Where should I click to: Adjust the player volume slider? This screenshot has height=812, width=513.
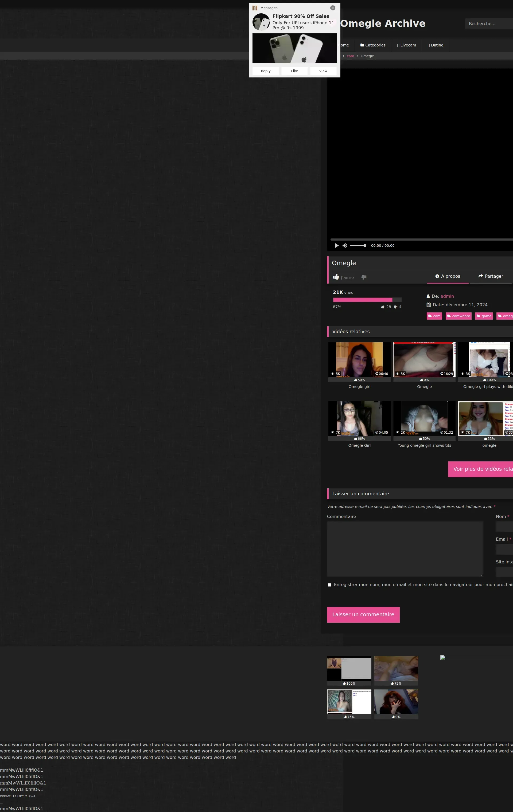[358, 245]
